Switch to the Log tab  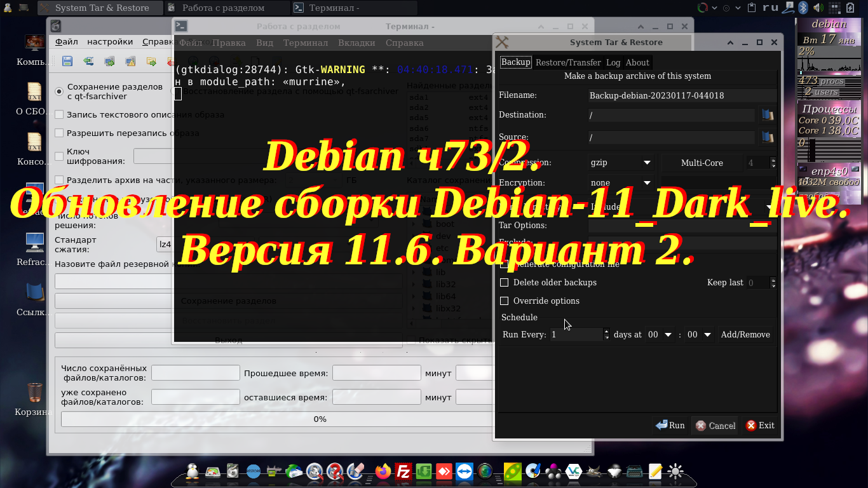tap(613, 62)
